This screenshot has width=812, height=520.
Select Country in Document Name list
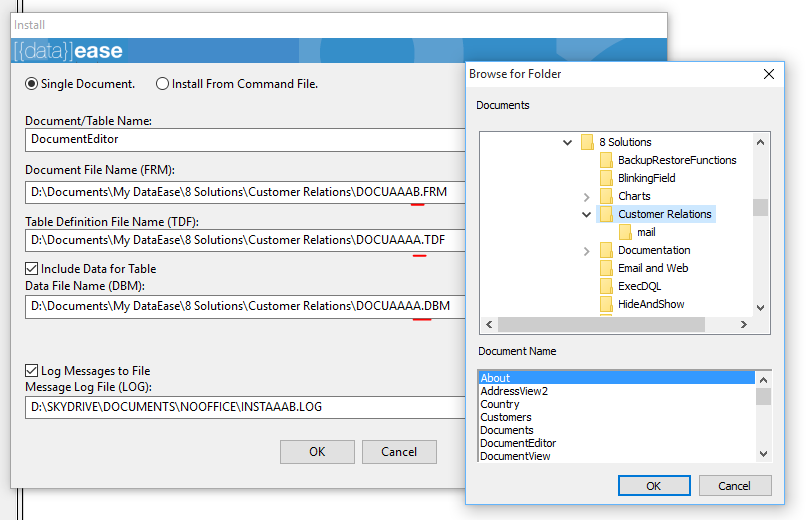616,404
